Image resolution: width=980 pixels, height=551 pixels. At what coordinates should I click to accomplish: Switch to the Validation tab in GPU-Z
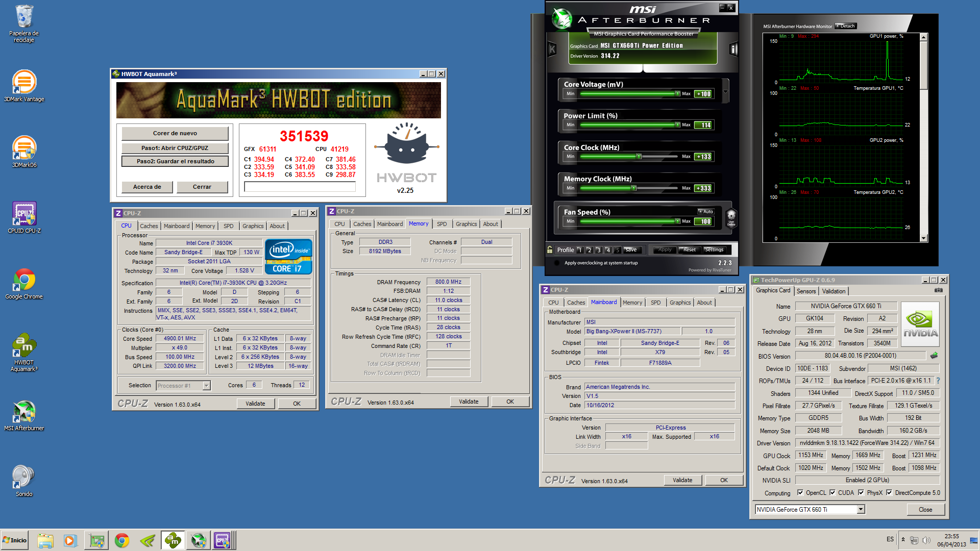(x=834, y=291)
